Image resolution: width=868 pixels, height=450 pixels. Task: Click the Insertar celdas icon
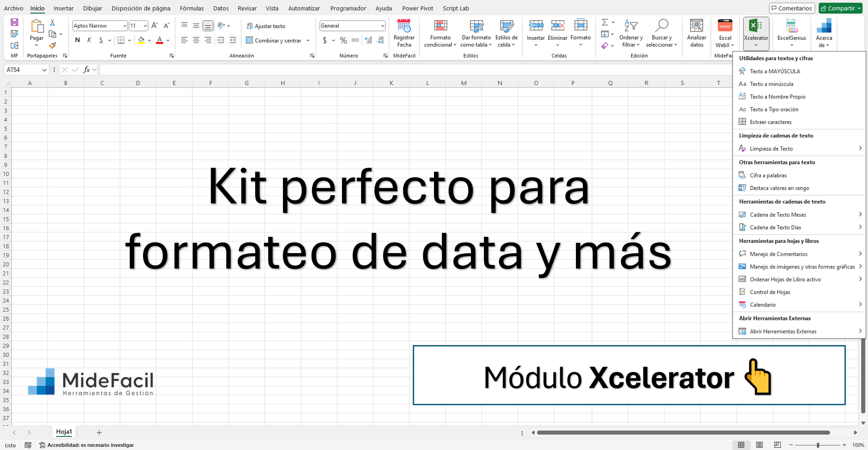536,26
